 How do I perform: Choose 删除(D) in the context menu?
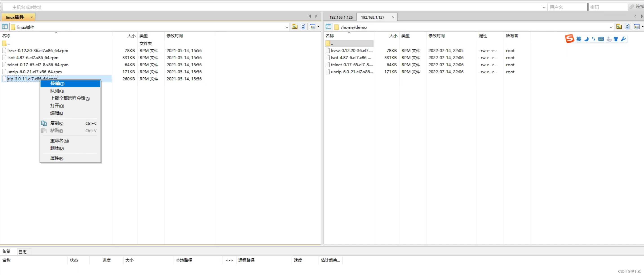pyautogui.click(x=70, y=148)
